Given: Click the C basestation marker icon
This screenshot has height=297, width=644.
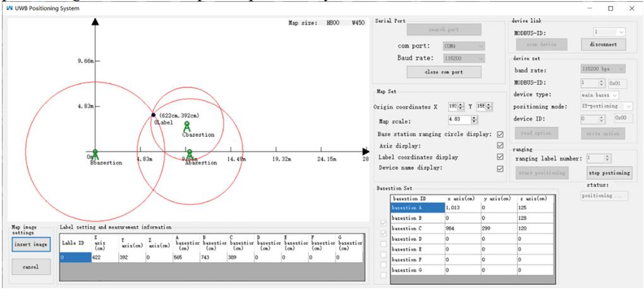Looking at the screenshot, I should click(x=187, y=125).
